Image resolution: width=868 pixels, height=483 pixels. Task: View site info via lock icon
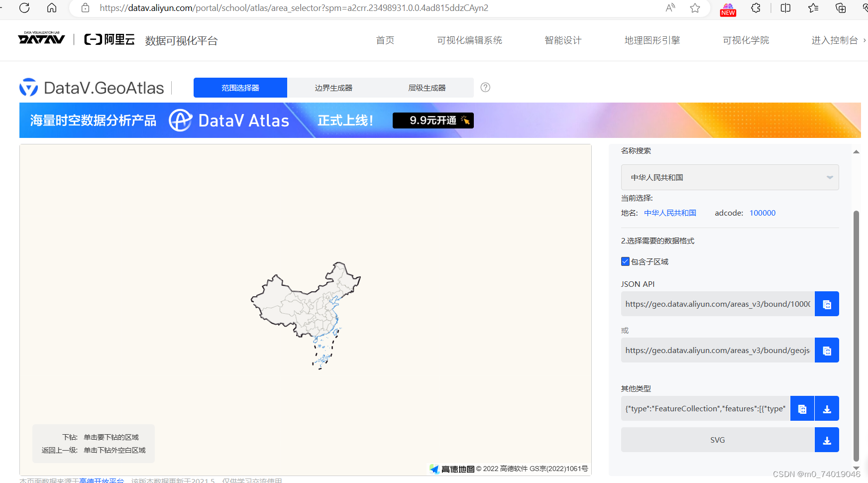point(85,8)
